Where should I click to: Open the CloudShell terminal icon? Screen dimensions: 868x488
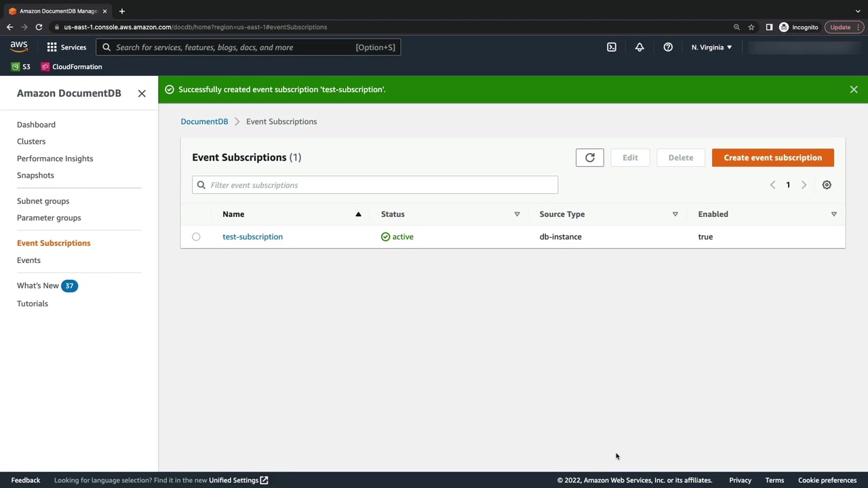click(612, 47)
